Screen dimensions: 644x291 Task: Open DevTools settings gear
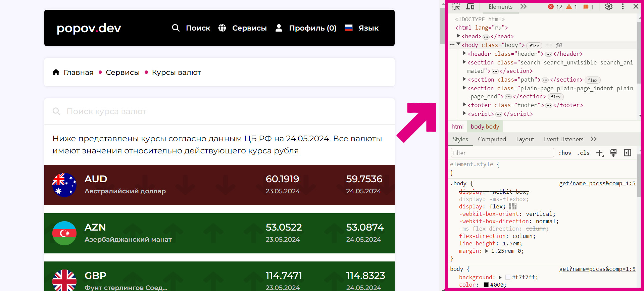[608, 7]
